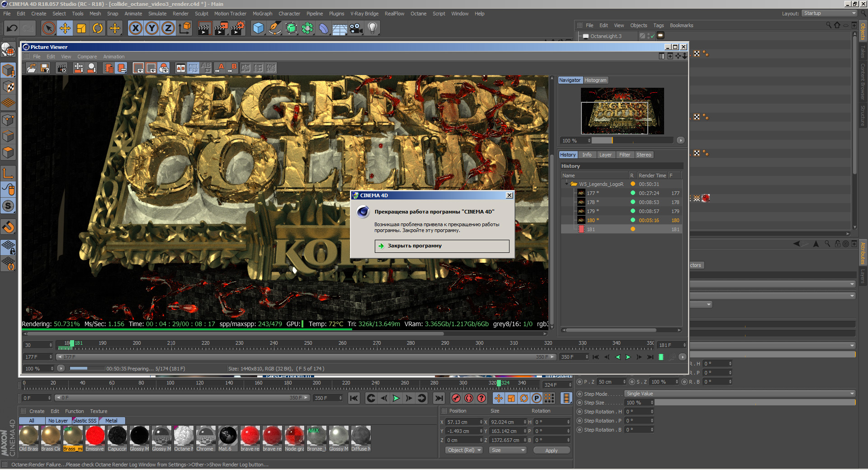Screen dimensions: 868x470
Task: Step the Position X 57.13 cm value
Action: (481, 422)
